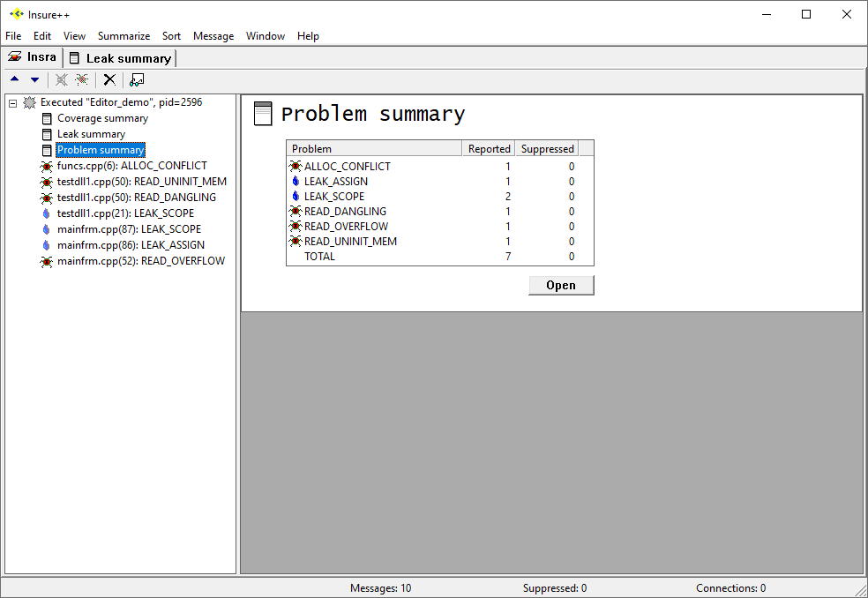Select Coverage summary in the tree
Viewport: 868px width, 598px height.
click(102, 118)
